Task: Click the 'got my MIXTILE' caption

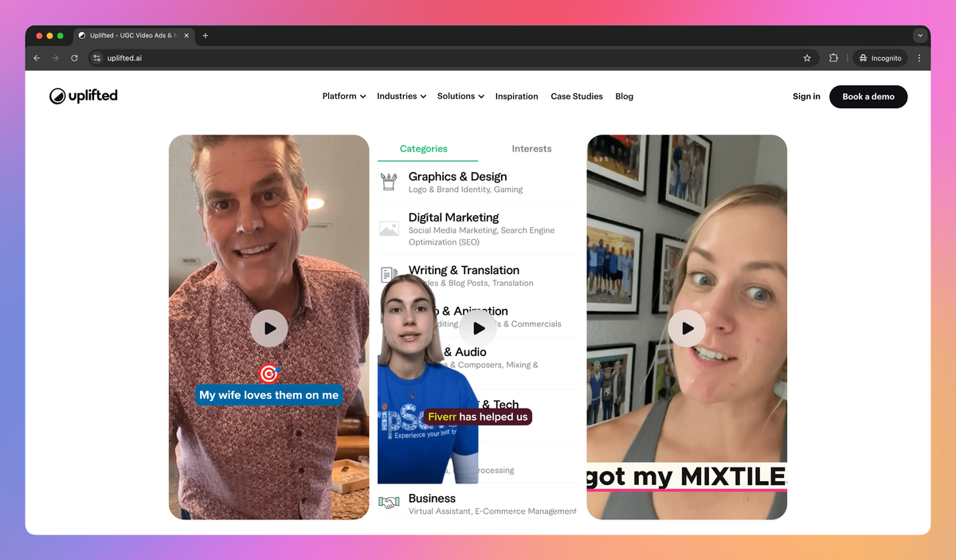Action: (686, 476)
